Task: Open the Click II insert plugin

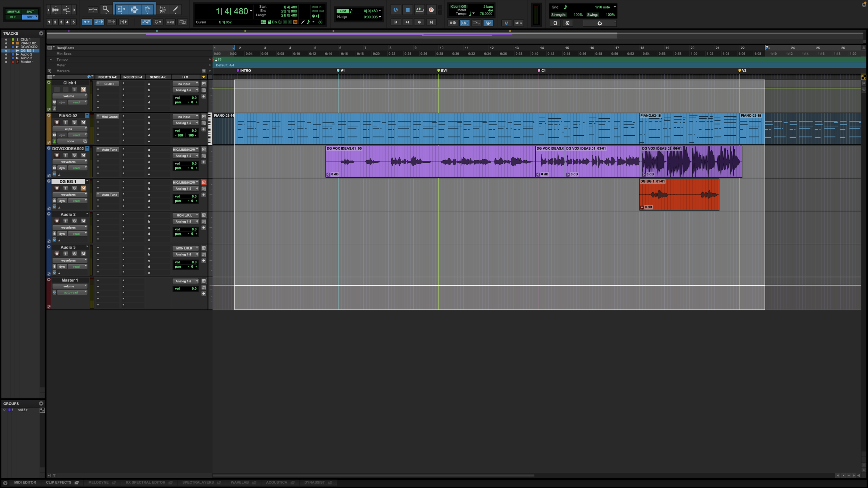Action: click(x=109, y=84)
